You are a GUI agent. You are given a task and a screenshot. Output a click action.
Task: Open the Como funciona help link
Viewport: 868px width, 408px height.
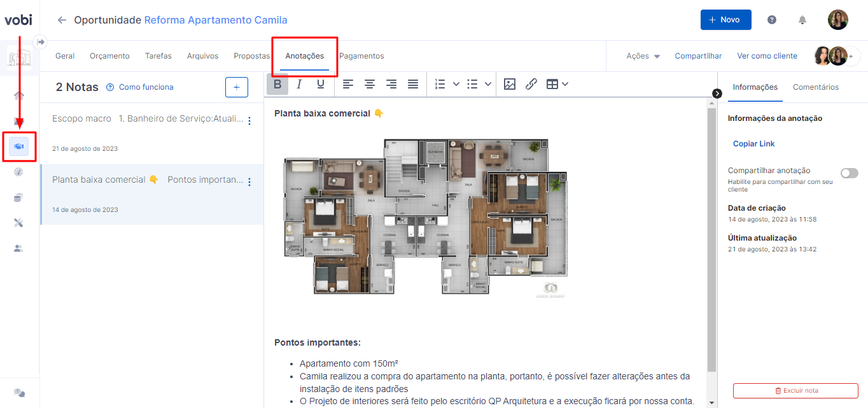click(x=139, y=87)
